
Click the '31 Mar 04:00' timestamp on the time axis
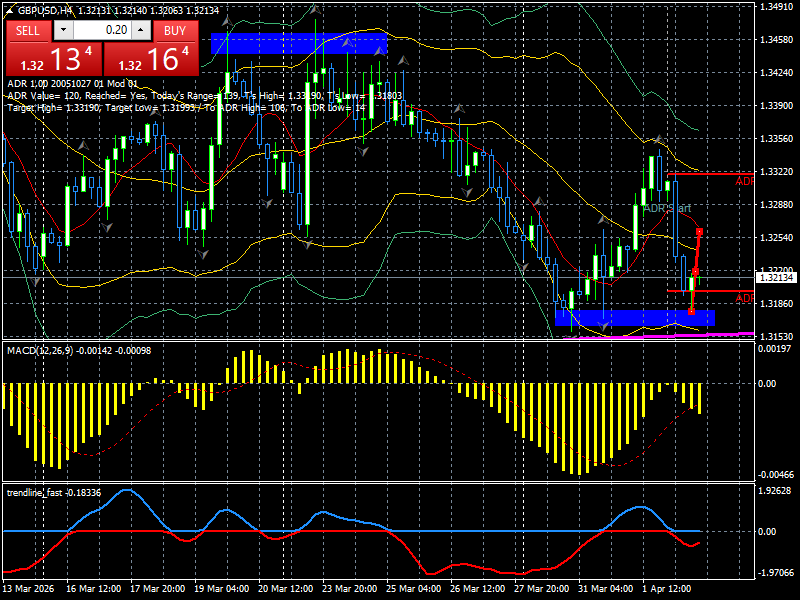tap(605, 588)
